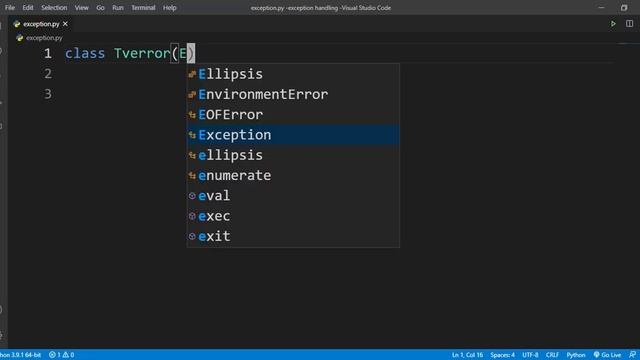This screenshot has height=360, width=640.
Task: Close the exception.py tab
Action: 65,24
